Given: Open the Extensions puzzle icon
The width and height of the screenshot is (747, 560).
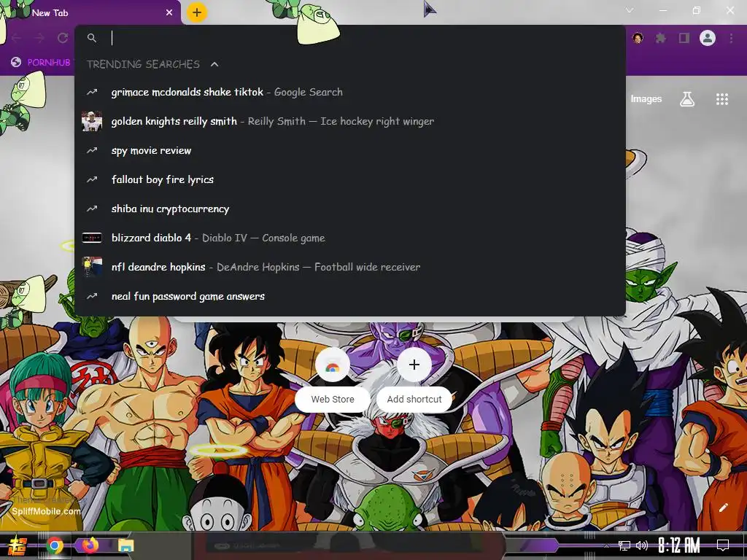Looking at the screenshot, I should tap(660, 38).
